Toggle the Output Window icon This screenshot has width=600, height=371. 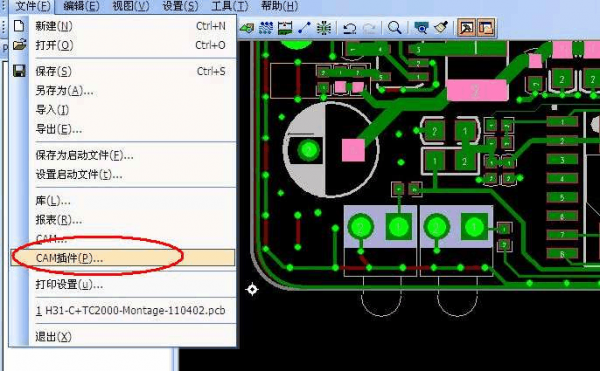(x=466, y=28)
